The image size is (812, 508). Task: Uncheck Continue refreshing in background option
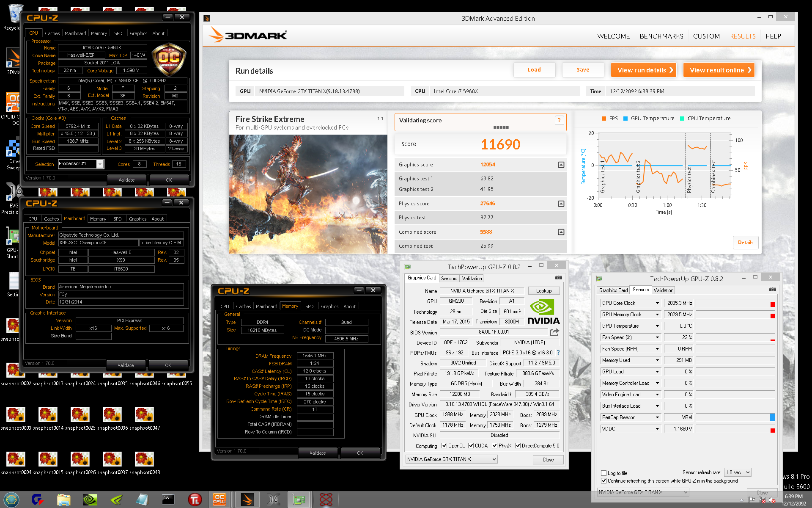pos(604,481)
